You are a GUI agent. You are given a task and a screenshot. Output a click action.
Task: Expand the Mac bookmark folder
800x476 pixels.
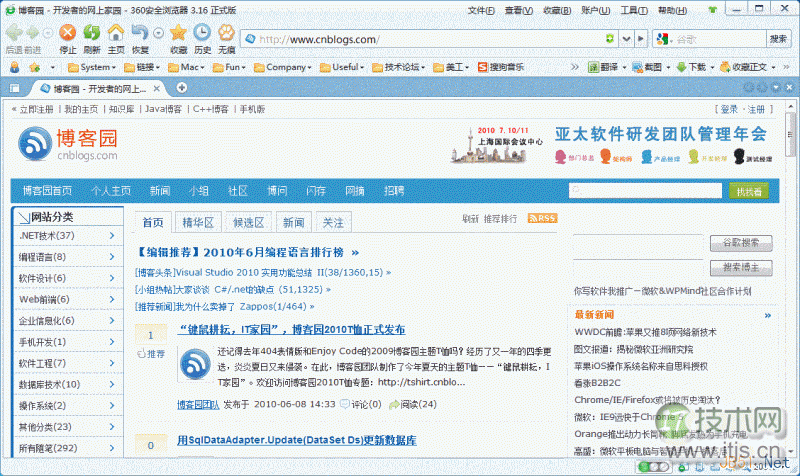tap(186, 67)
